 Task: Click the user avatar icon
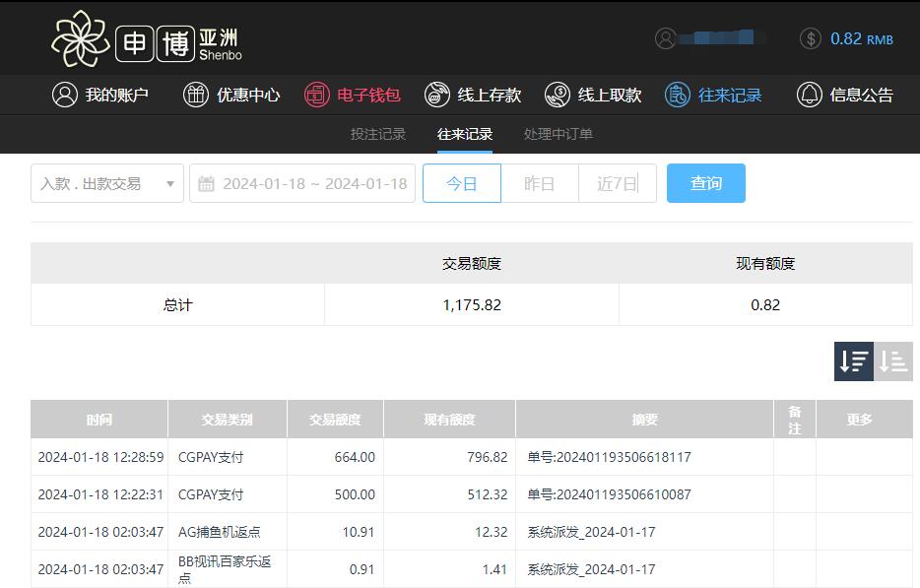coord(666,38)
